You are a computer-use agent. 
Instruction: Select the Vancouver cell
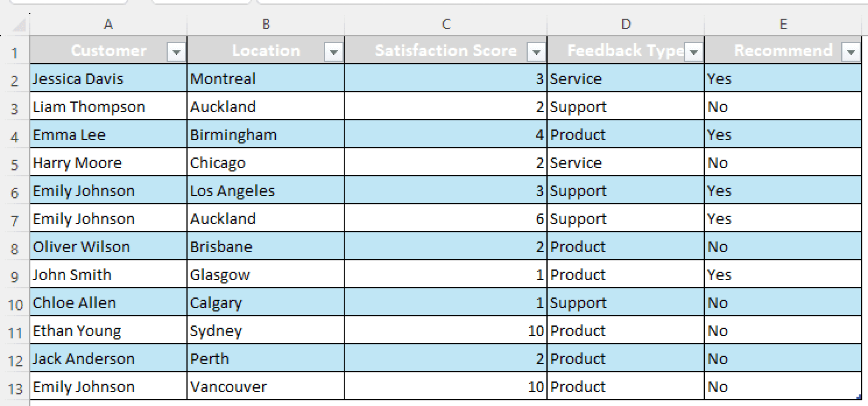(265, 386)
